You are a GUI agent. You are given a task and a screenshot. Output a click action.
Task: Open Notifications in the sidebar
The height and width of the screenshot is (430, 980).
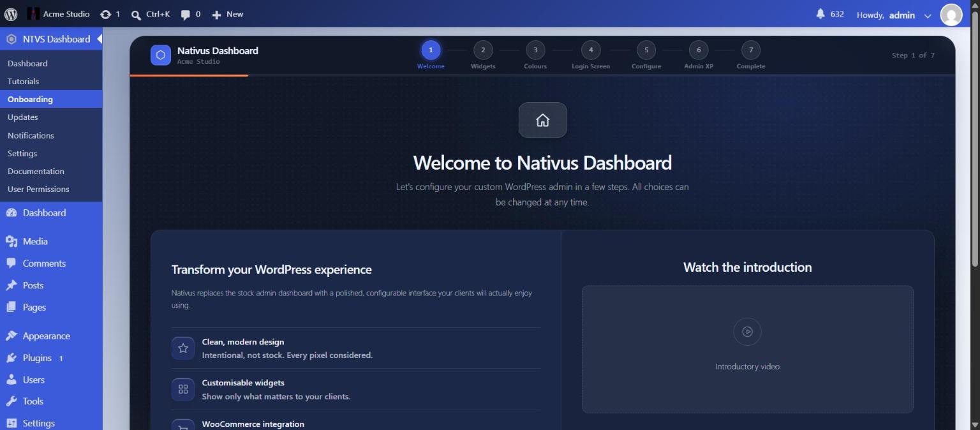(x=31, y=135)
